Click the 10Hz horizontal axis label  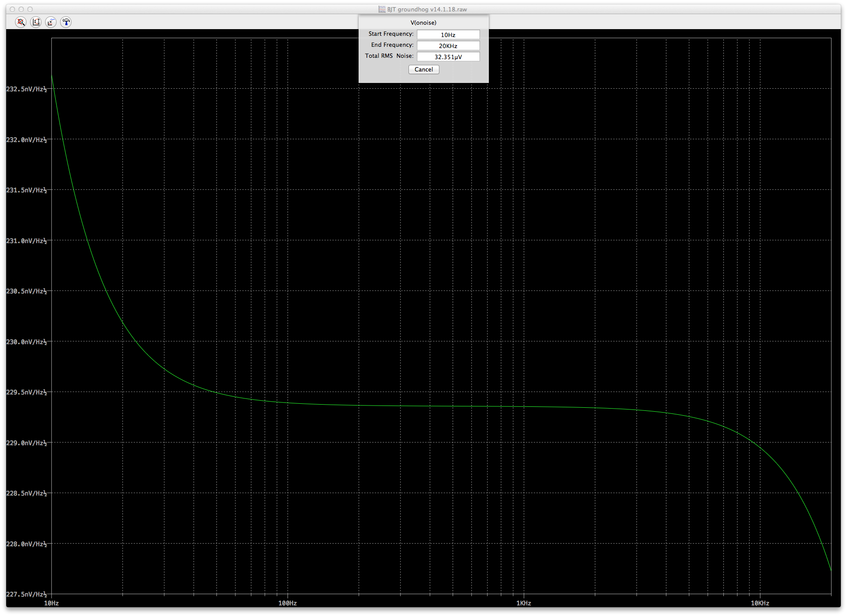(51, 603)
